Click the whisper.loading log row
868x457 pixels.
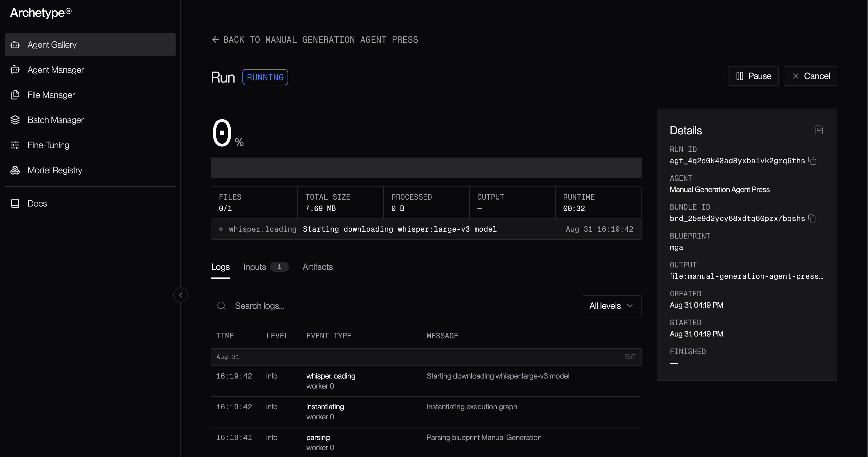426,381
